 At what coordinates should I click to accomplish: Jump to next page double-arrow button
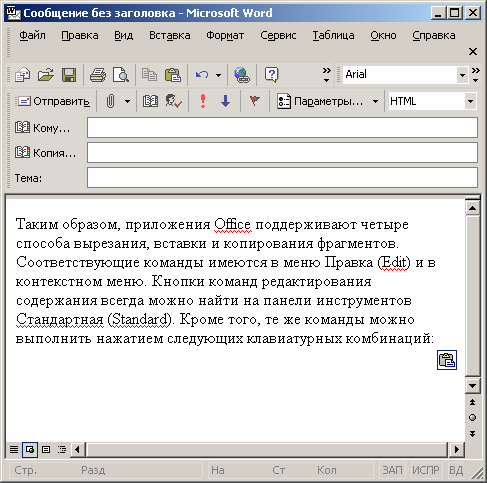473,434
